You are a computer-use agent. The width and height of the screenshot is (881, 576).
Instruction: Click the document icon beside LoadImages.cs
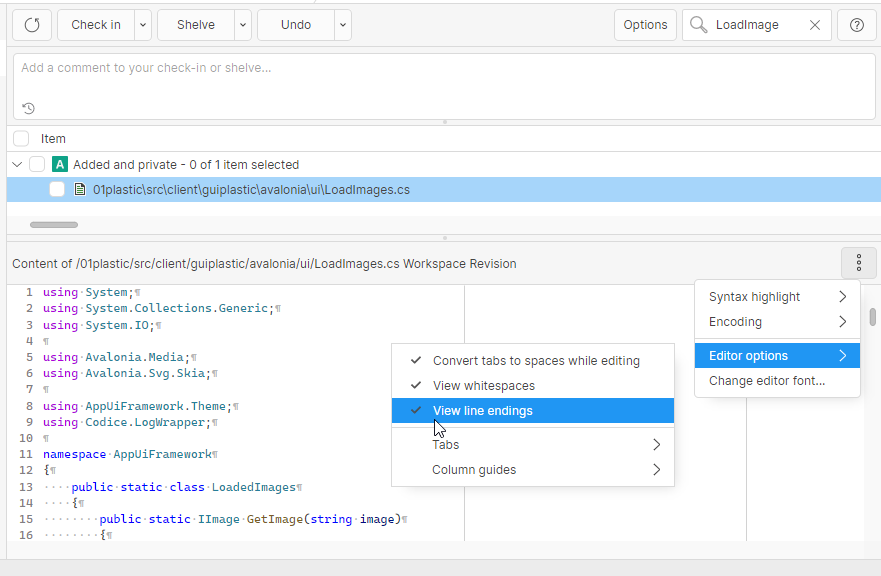(x=81, y=189)
